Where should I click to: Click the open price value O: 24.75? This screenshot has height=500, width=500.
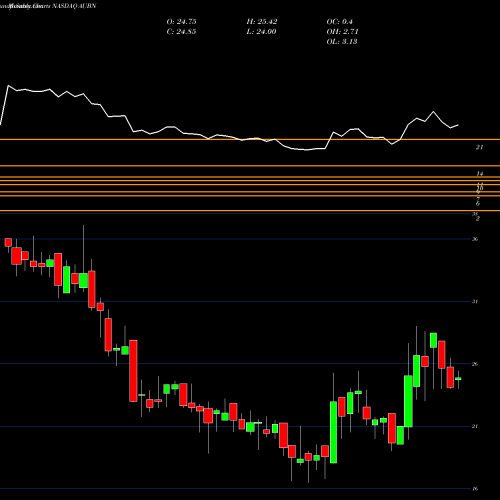[181, 22]
